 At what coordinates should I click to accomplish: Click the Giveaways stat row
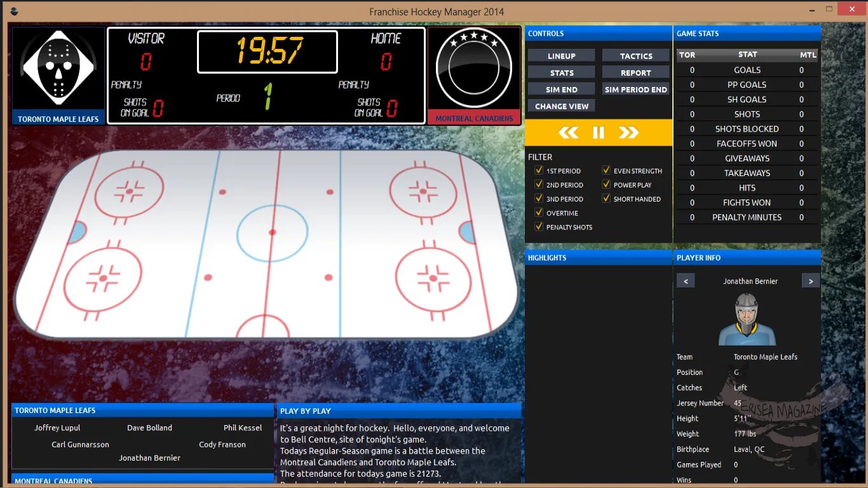click(747, 158)
